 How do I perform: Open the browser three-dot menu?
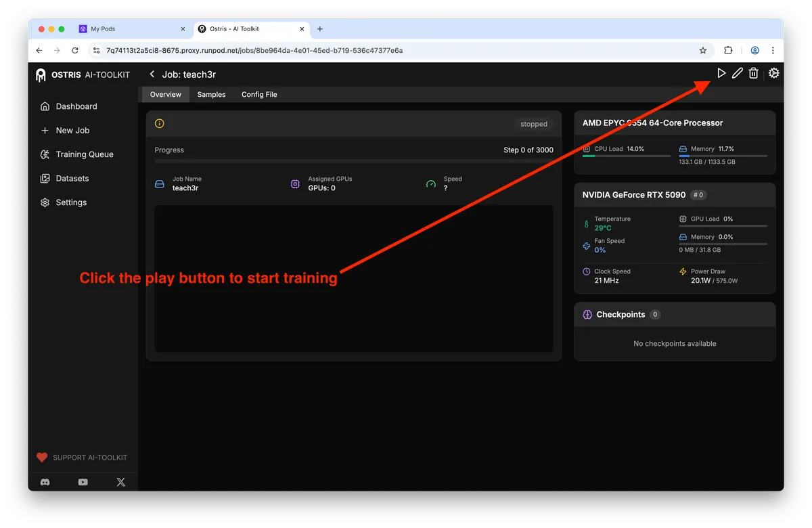pyautogui.click(x=773, y=51)
